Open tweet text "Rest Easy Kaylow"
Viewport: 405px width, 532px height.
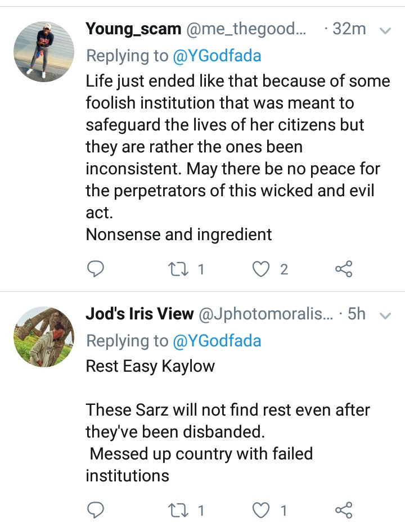[x=150, y=366]
